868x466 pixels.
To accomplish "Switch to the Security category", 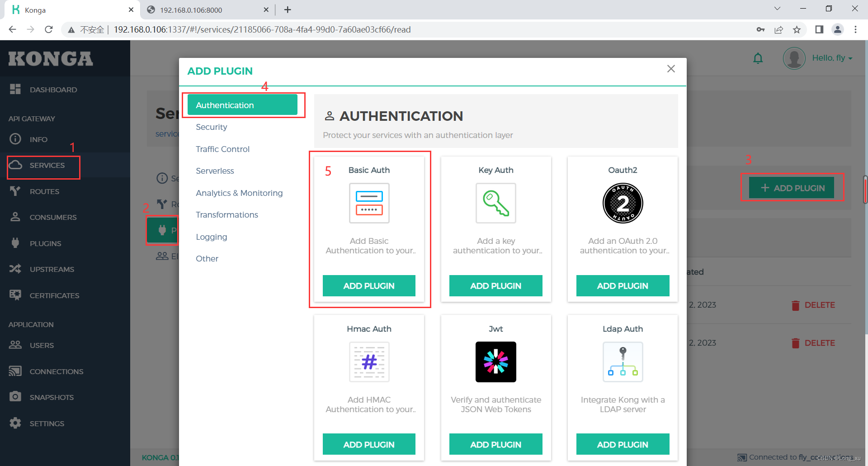I will tap(211, 127).
